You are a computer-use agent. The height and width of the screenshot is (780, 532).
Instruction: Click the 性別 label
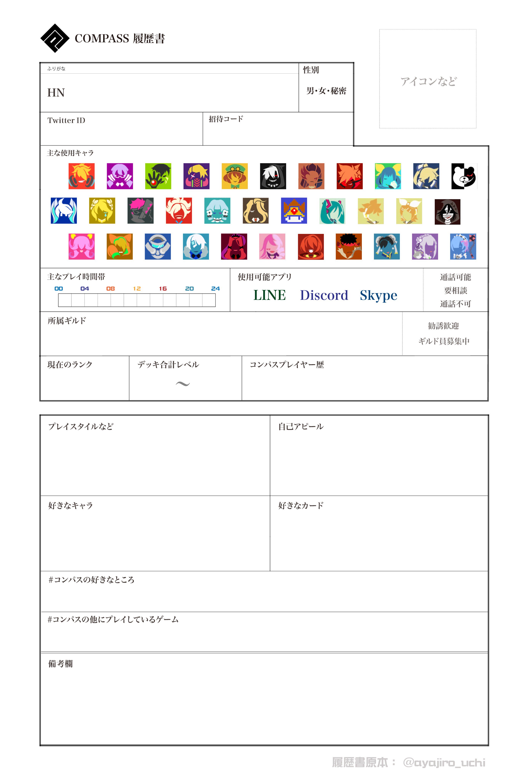pos(311,70)
